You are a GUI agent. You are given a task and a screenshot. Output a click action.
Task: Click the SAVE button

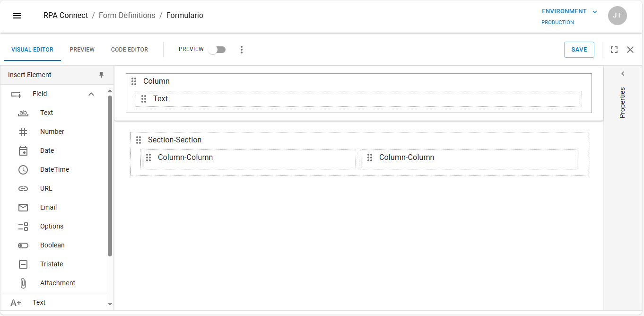tap(579, 50)
